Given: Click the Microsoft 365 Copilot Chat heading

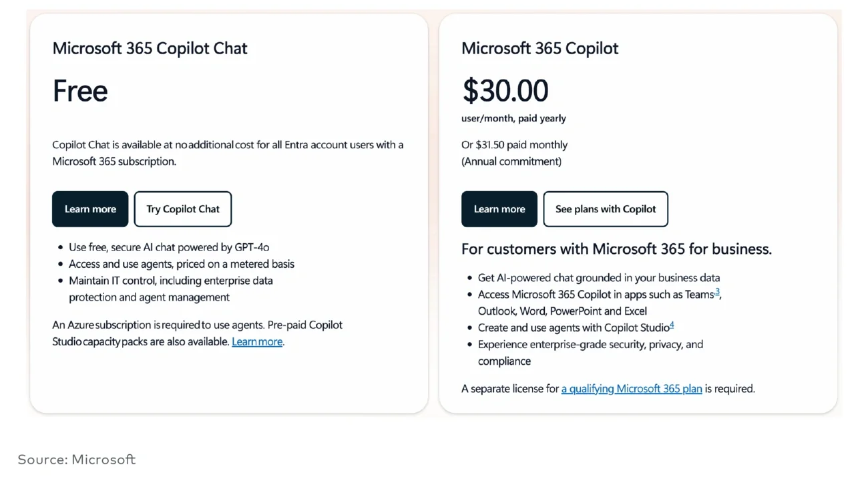Looking at the screenshot, I should (150, 48).
